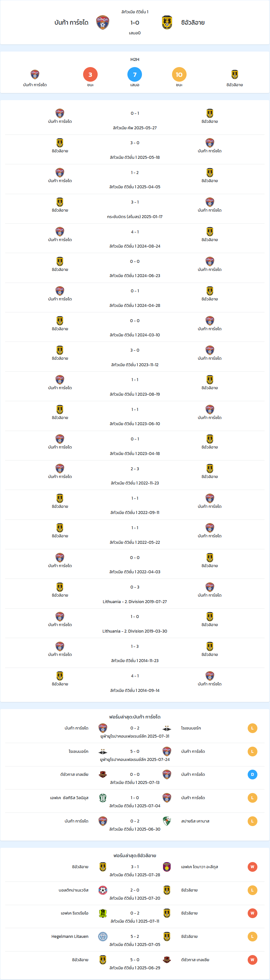This screenshot has width=270, height=980.
Task: Click the Hegelmann Litauen team logo
Action: pyautogui.click(x=103, y=936)
